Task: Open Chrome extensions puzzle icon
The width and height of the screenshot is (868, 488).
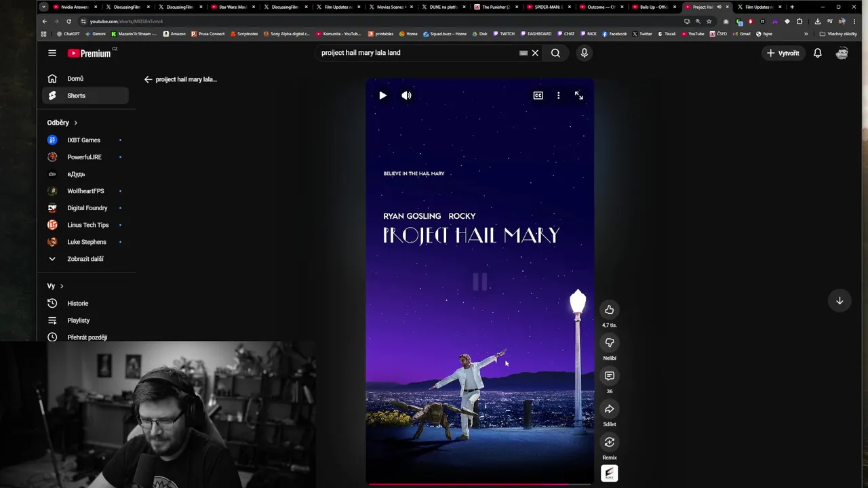Action: (800, 21)
